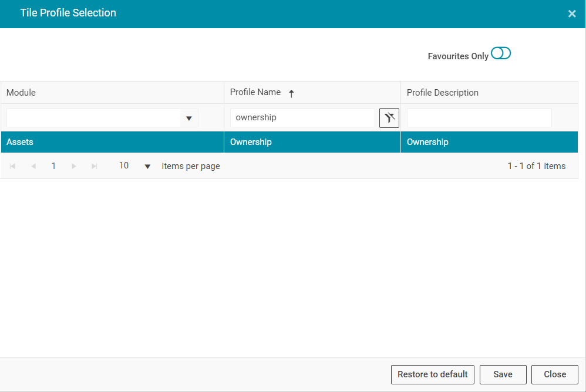Click the '1 - 1 of 1 items' text

point(536,166)
